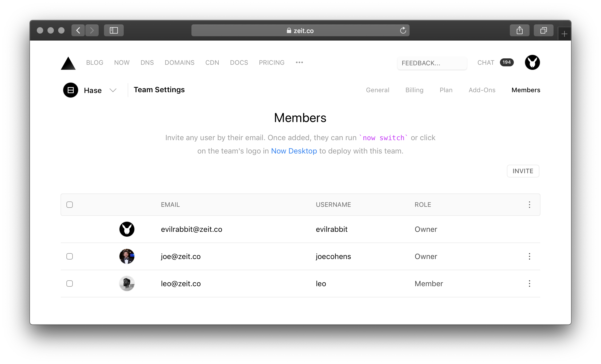Screen dimensions: 601x364
Task: Click the Member role for leo
Action: [429, 284]
